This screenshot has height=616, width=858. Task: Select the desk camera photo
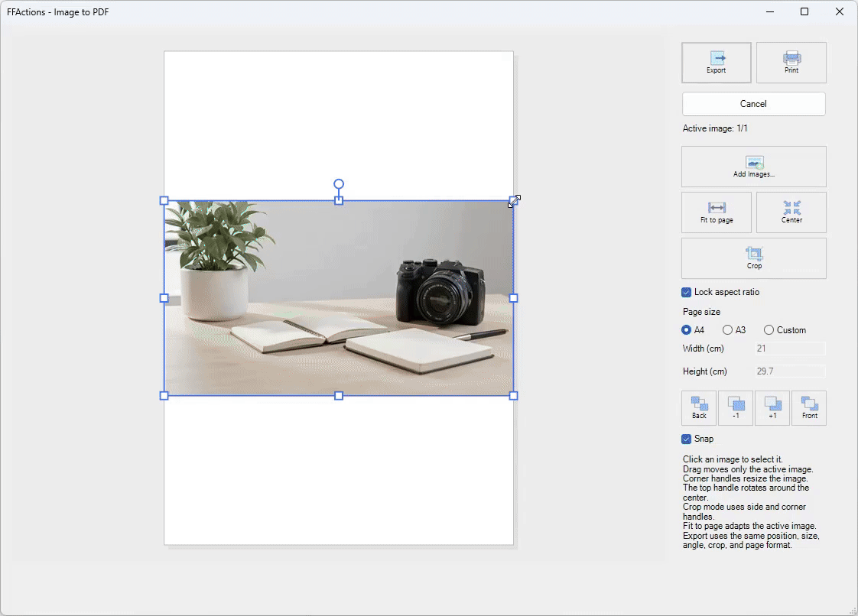339,298
